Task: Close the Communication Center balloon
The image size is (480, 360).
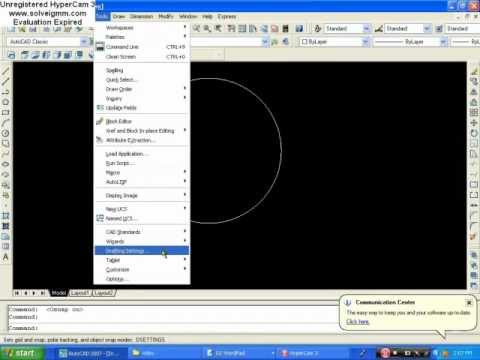Action: pyautogui.click(x=469, y=303)
